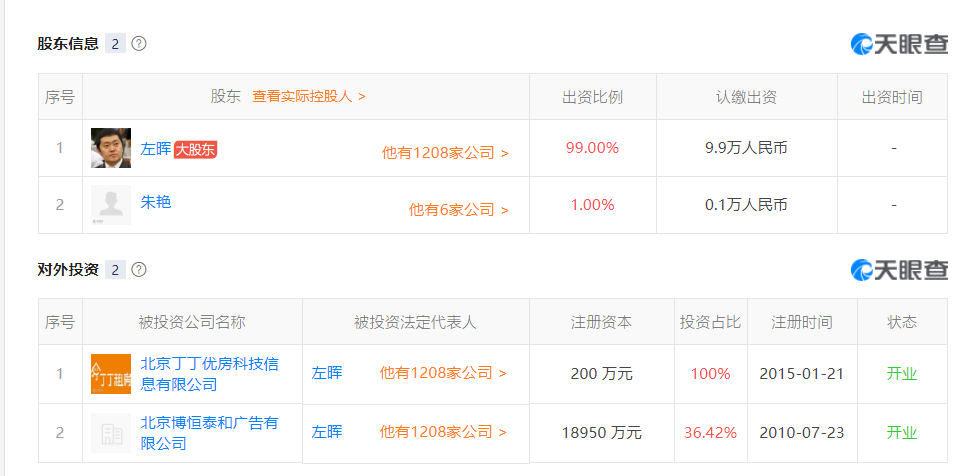
Task: Click 朱艳's placeholder avatar
Action: pos(110,205)
